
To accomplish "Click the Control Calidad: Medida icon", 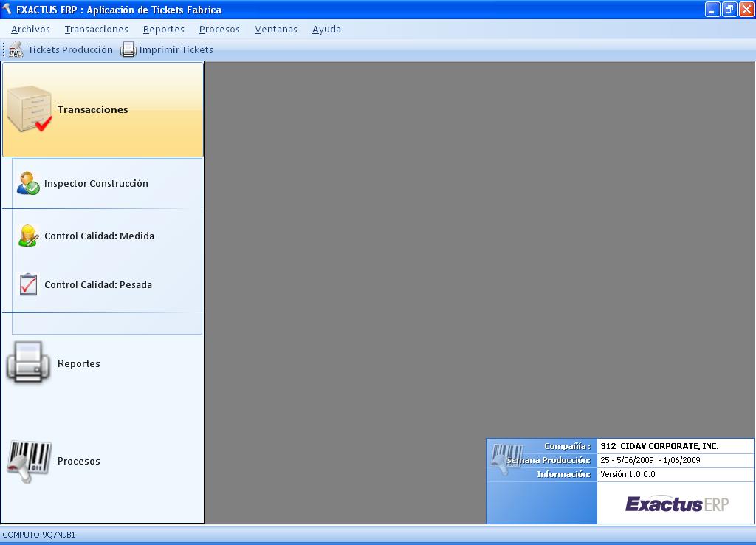I will 28,236.
